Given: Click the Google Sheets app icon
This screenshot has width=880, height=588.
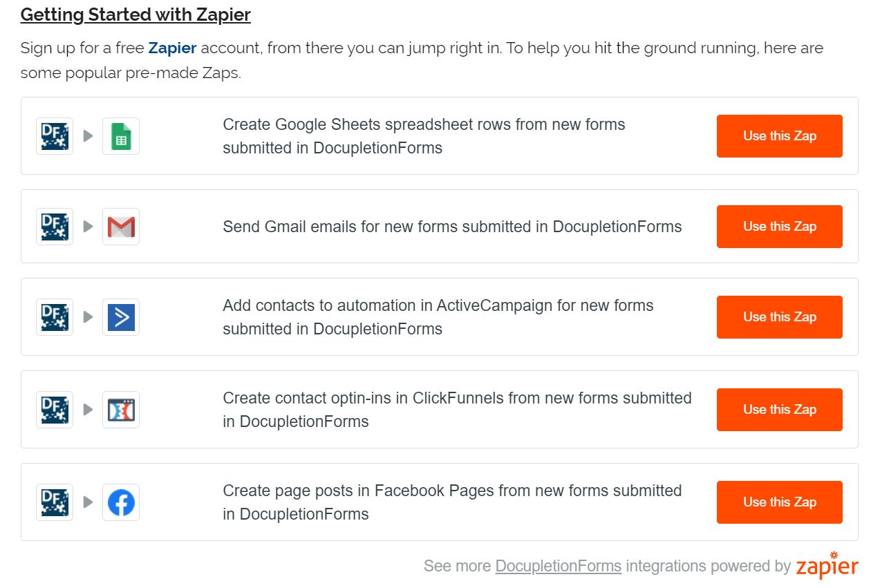Looking at the screenshot, I should pyautogui.click(x=121, y=136).
